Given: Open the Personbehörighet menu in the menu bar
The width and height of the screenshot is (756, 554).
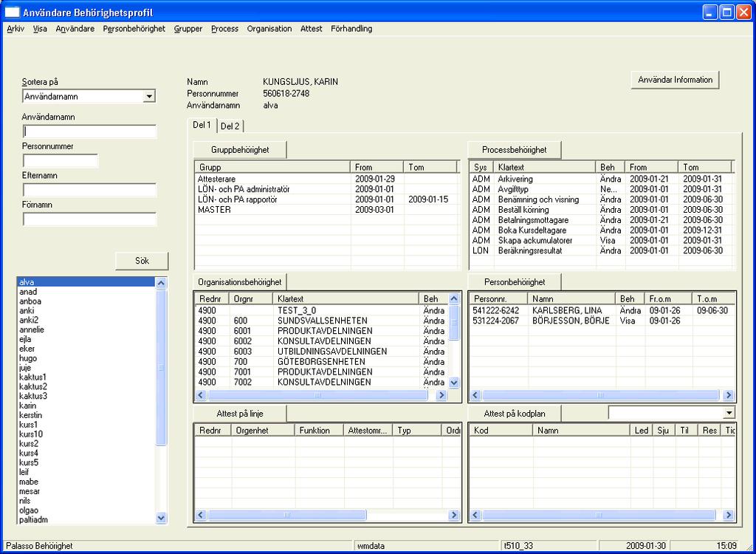Looking at the screenshot, I should point(134,29).
